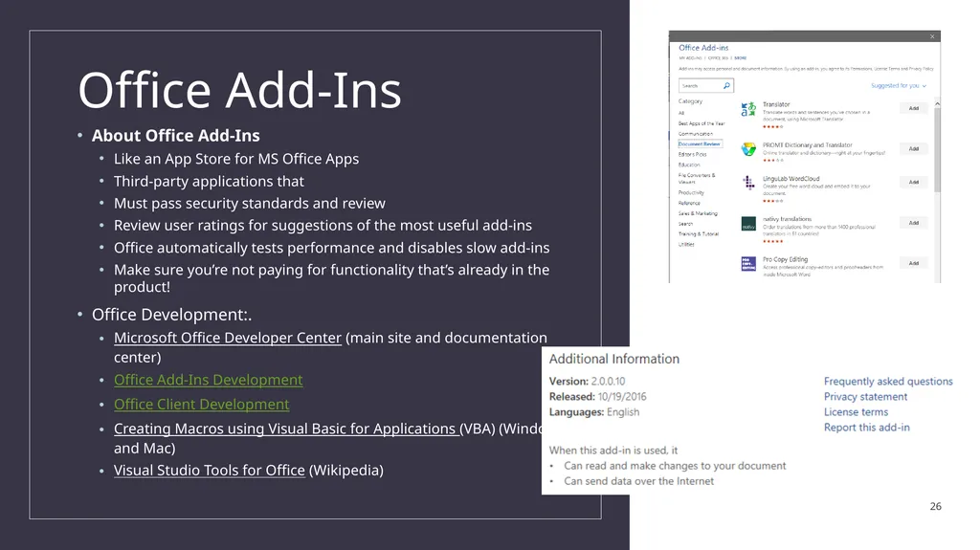
Task: Switch to the MY ADD-INS tab
Action: 690,58
